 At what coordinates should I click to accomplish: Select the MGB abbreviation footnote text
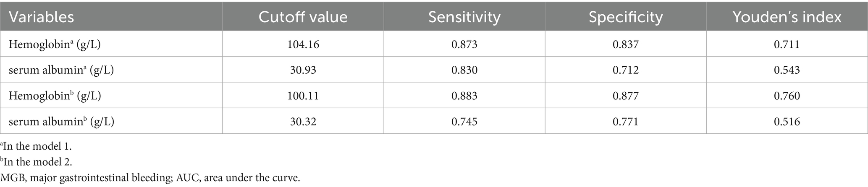coord(151,178)
